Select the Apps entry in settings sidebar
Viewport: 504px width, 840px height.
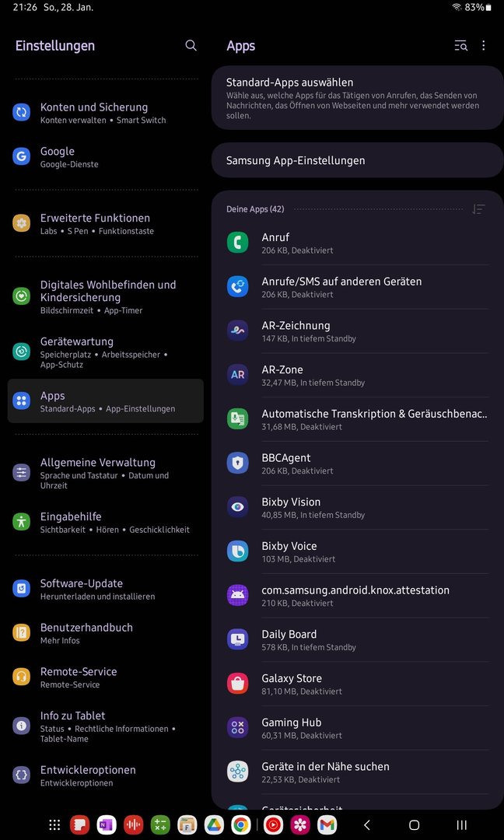tap(106, 401)
